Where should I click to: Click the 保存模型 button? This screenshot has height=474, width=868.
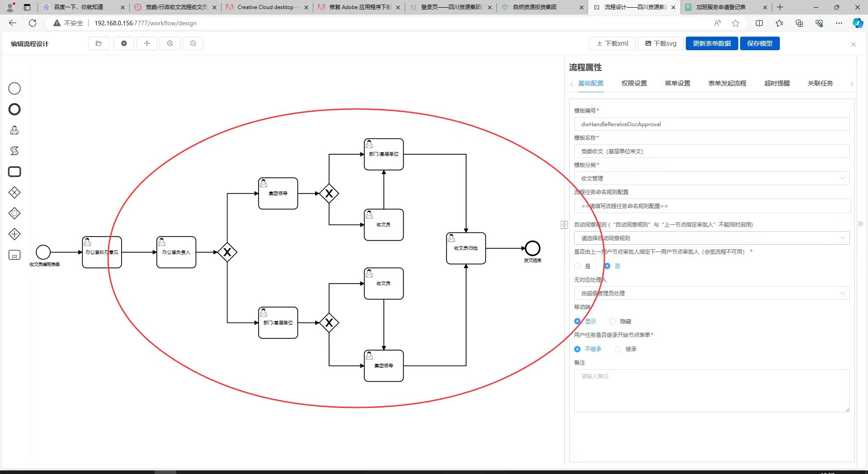(x=759, y=43)
